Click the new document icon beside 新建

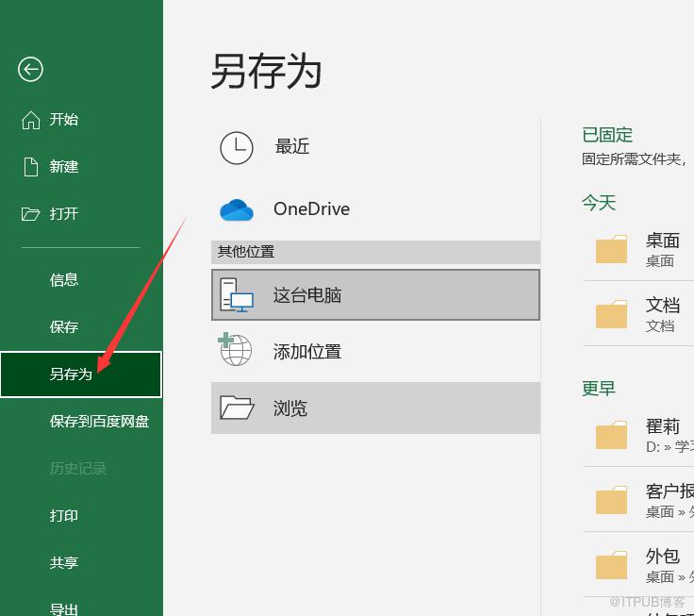31,167
